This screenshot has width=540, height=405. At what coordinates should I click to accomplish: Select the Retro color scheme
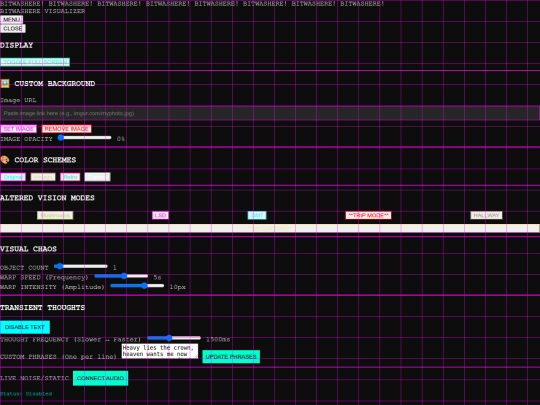tap(70, 177)
